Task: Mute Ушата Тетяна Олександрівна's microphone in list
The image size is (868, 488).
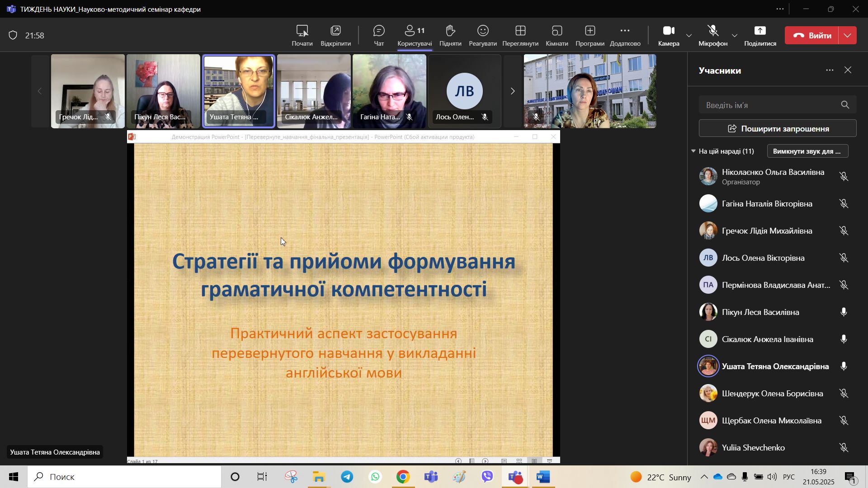Action: (844, 366)
